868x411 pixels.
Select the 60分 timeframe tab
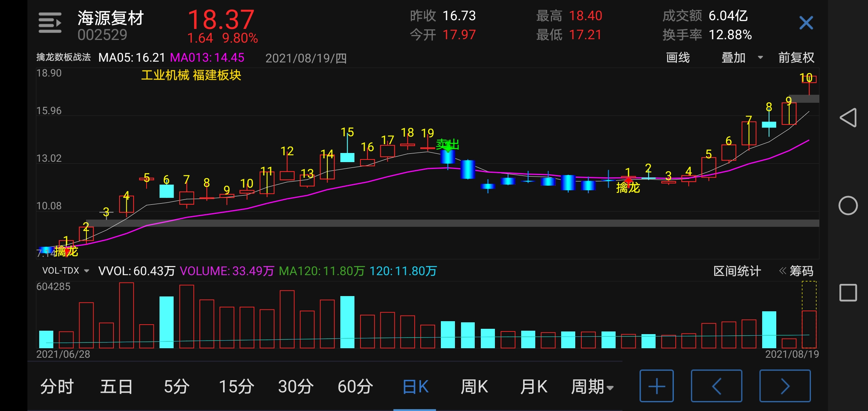(x=355, y=387)
